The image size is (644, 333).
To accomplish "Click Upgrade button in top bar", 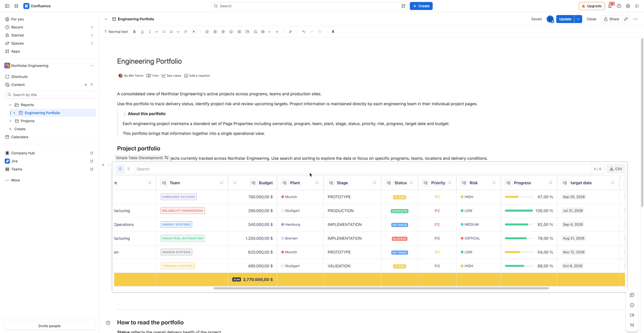I will 591,6.
